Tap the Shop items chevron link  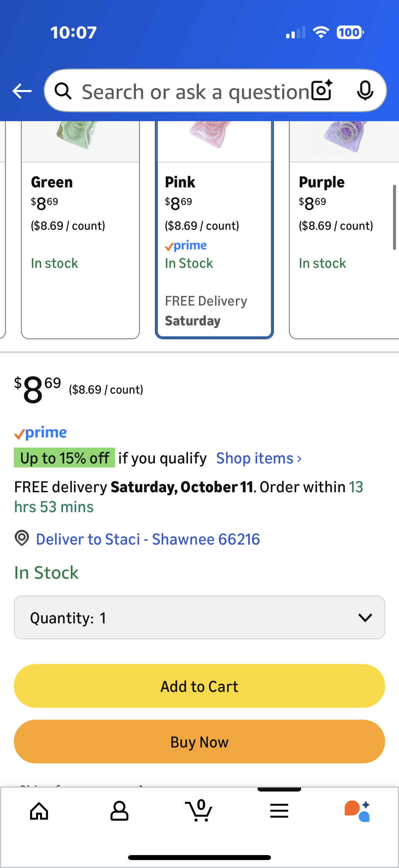coord(259,458)
